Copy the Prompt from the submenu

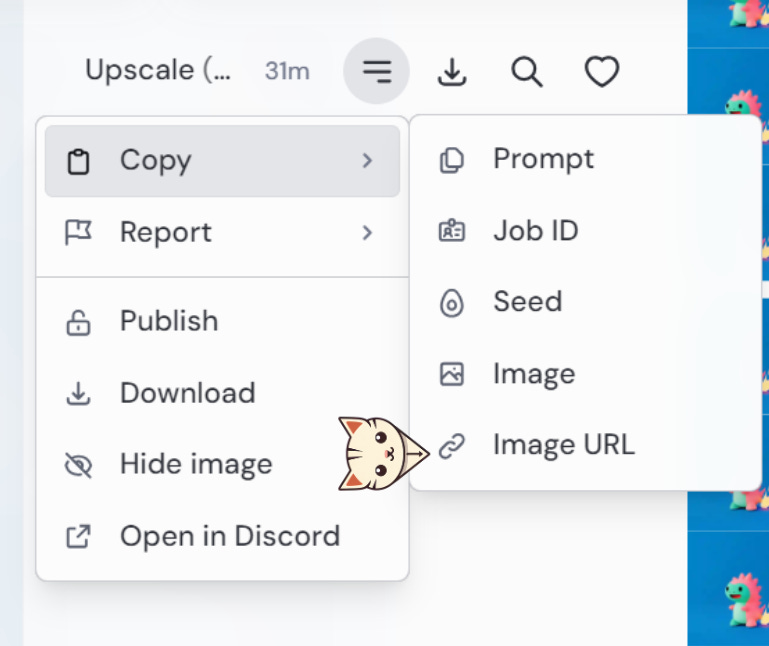tap(586, 159)
